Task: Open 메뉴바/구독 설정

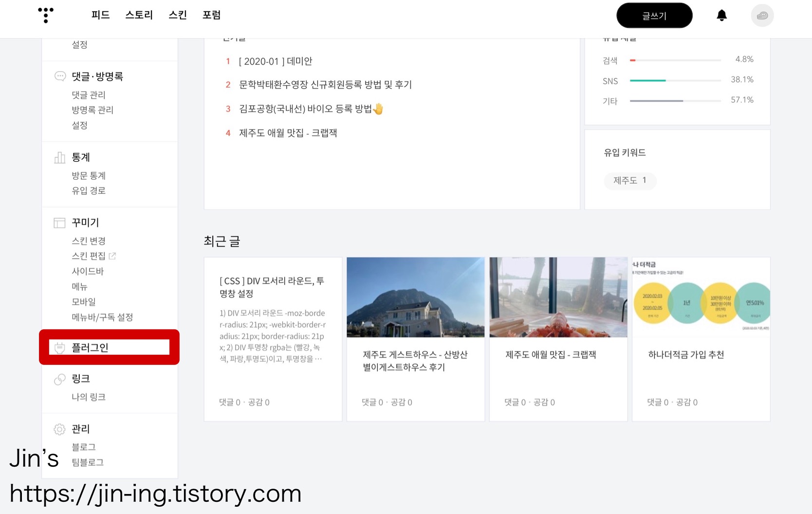Action: 102,317
